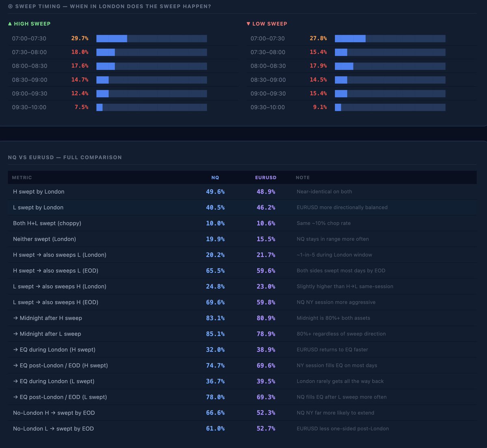Click NQ value 74.7%
Viewport: 487px width, 448px height.
[x=215, y=366]
